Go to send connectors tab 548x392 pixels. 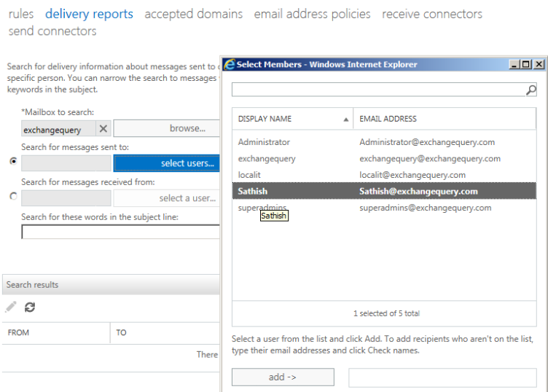coord(52,31)
